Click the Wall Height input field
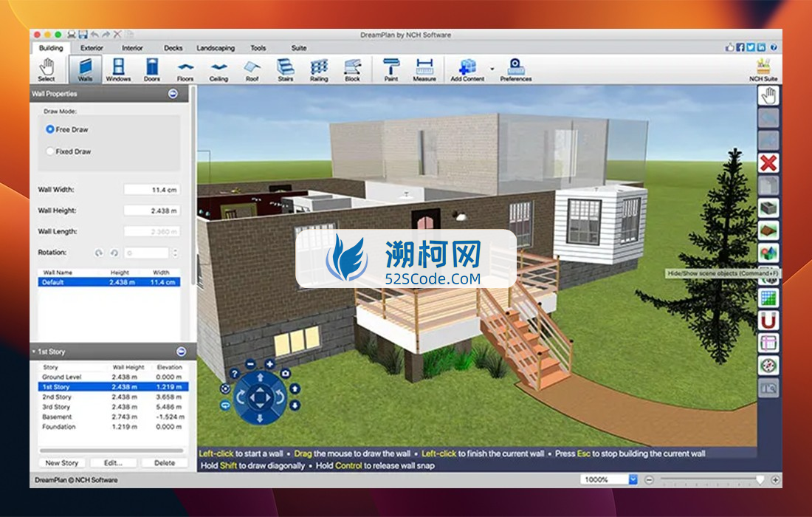The height and width of the screenshot is (517, 812). pyautogui.click(x=152, y=210)
